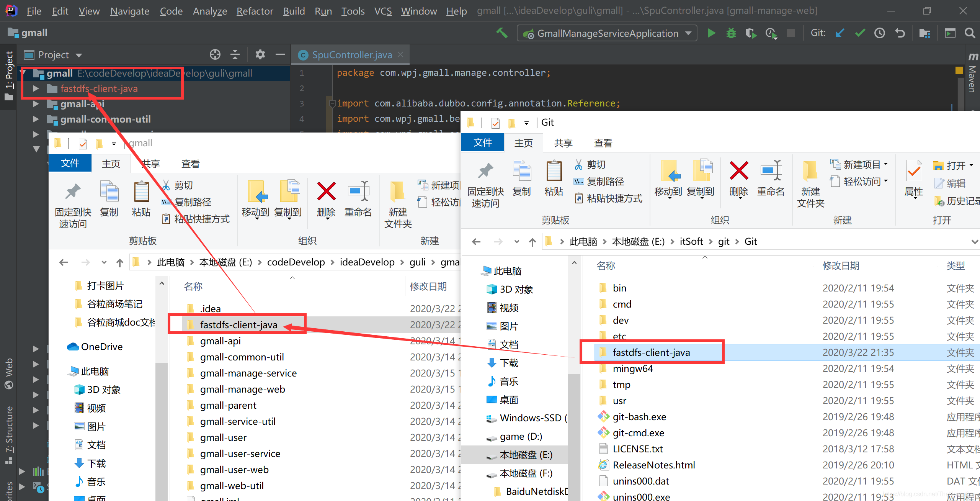This screenshot has width=980, height=501.
Task: Click Up arrow in Git explorer navigation bar
Action: pyautogui.click(x=532, y=242)
